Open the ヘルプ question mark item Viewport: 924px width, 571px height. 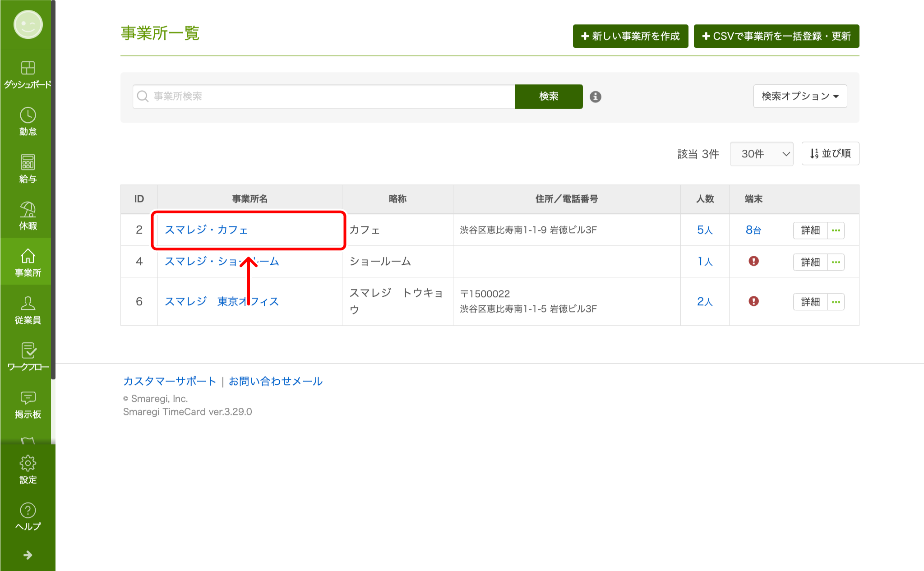(x=28, y=517)
